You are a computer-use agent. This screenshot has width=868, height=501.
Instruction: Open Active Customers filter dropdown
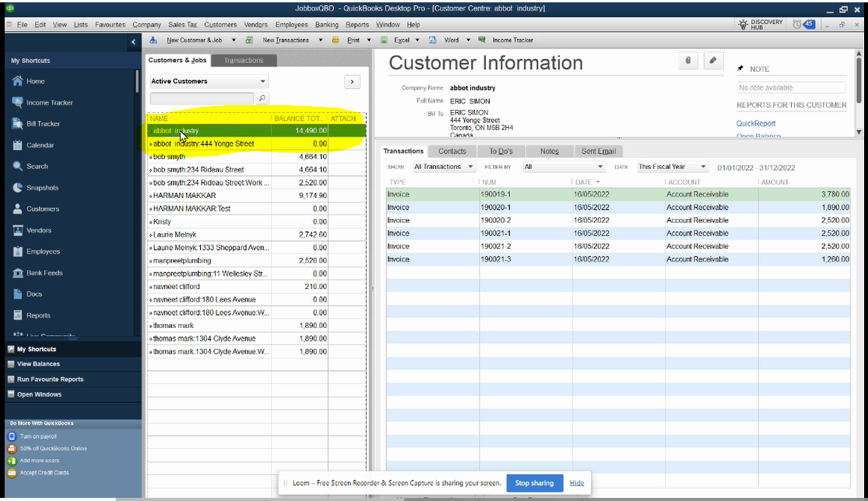(x=209, y=82)
